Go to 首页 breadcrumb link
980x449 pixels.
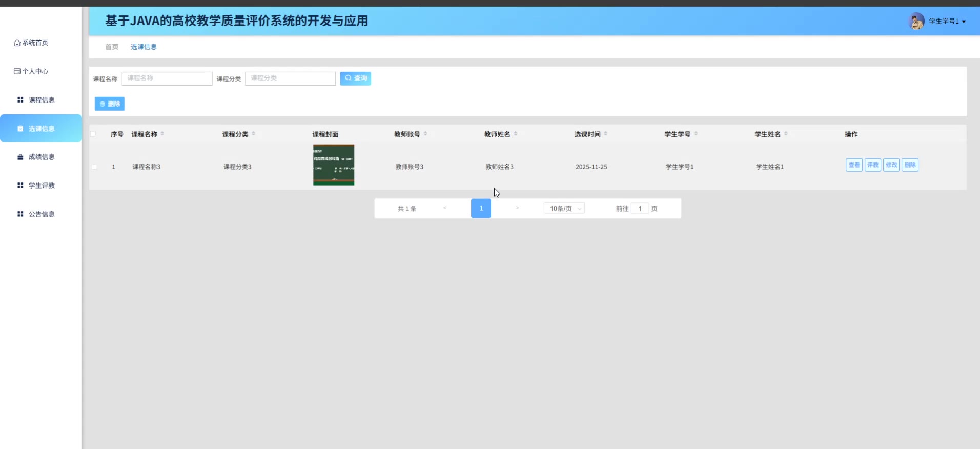pos(112,47)
